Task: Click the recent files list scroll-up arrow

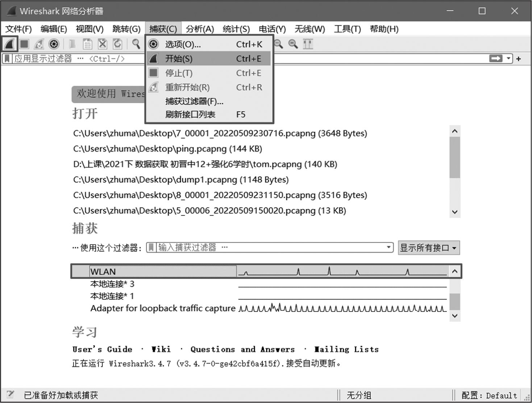Action: (x=455, y=131)
